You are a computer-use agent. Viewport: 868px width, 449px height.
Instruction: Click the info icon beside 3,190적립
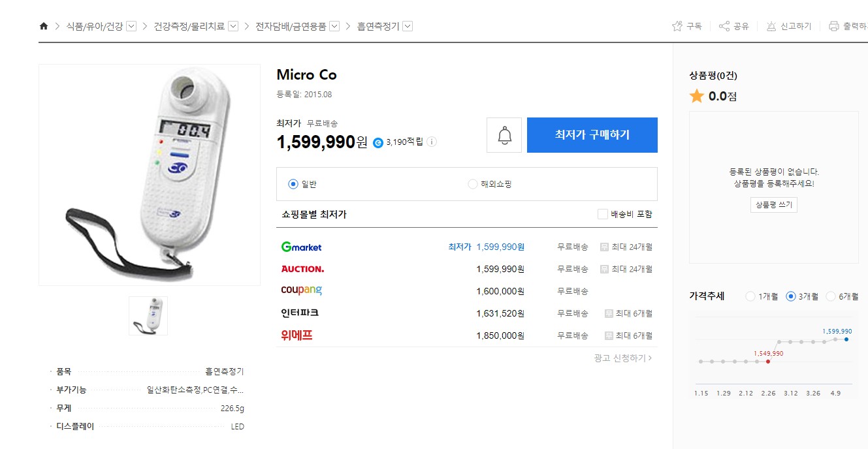pos(432,142)
